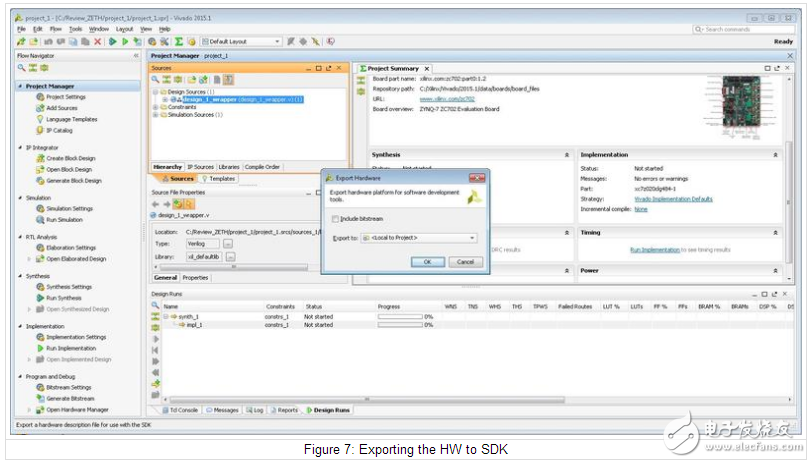Open the Default Layout dropdown
Image resolution: width=811 pixels, height=463 pixels.
tap(240, 41)
